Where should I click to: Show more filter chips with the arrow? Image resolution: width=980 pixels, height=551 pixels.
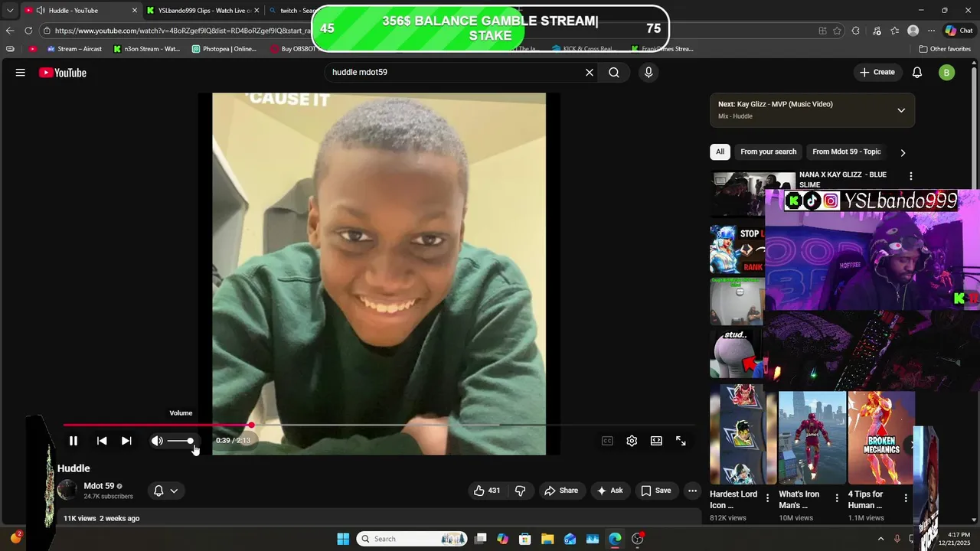903,152
